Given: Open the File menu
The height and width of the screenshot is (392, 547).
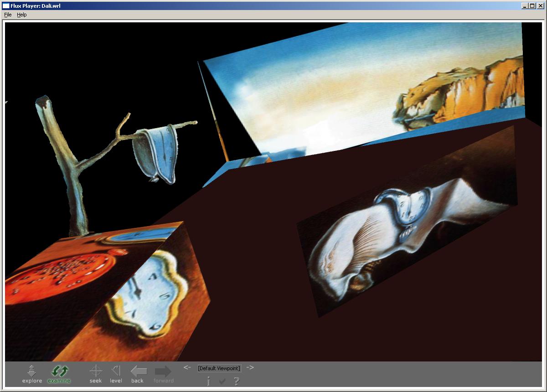Looking at the screenshot, I should pyautogui.click(x=8, y=15).
